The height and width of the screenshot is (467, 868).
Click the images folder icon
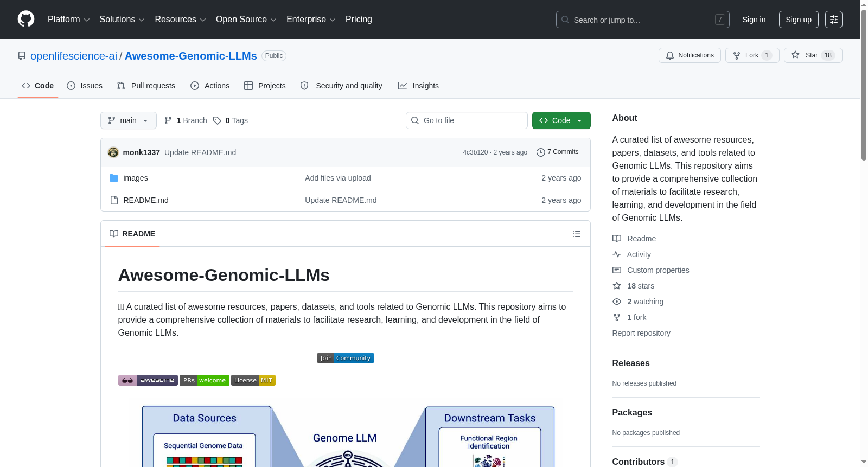click(114, 178)
